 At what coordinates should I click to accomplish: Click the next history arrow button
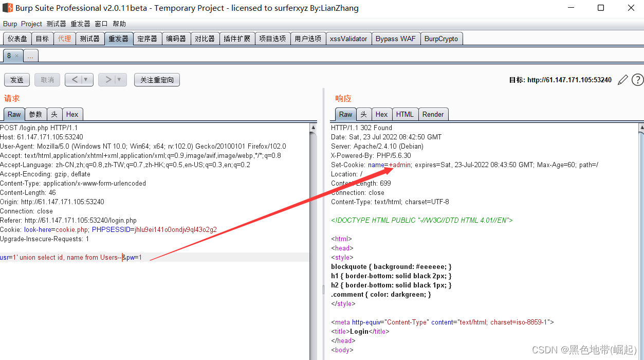(108, 80)
